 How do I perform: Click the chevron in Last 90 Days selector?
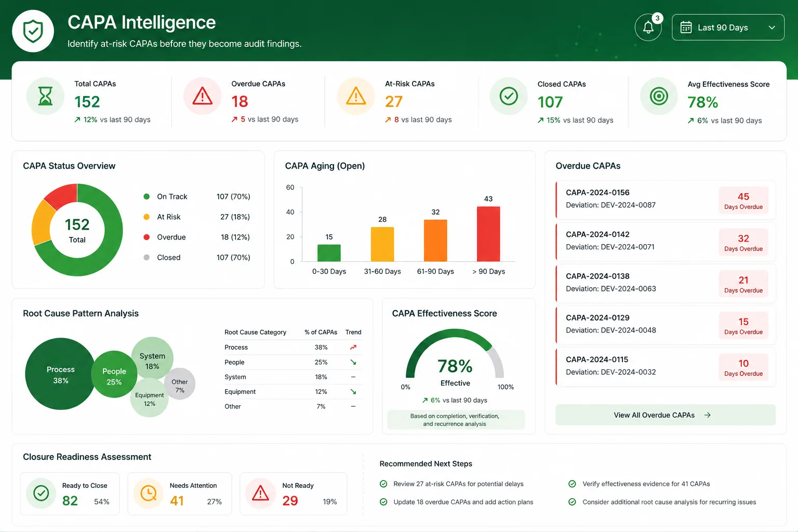click(772, 28)
